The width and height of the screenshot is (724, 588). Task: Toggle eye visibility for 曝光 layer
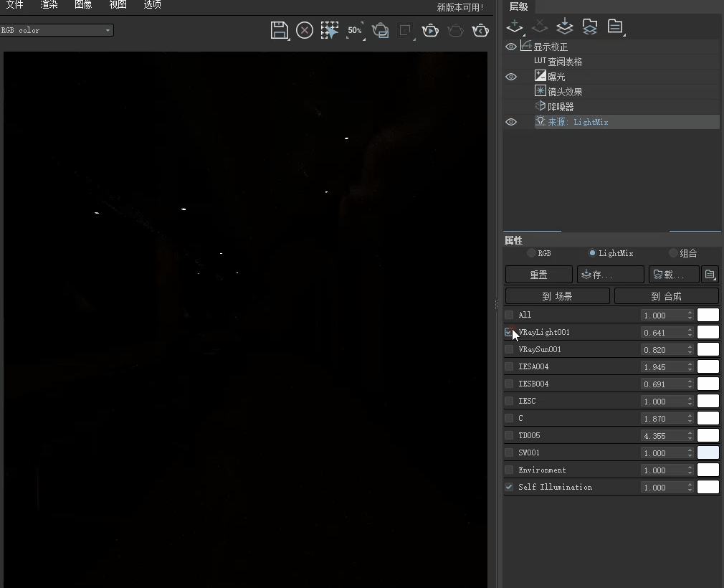point(511,77)
